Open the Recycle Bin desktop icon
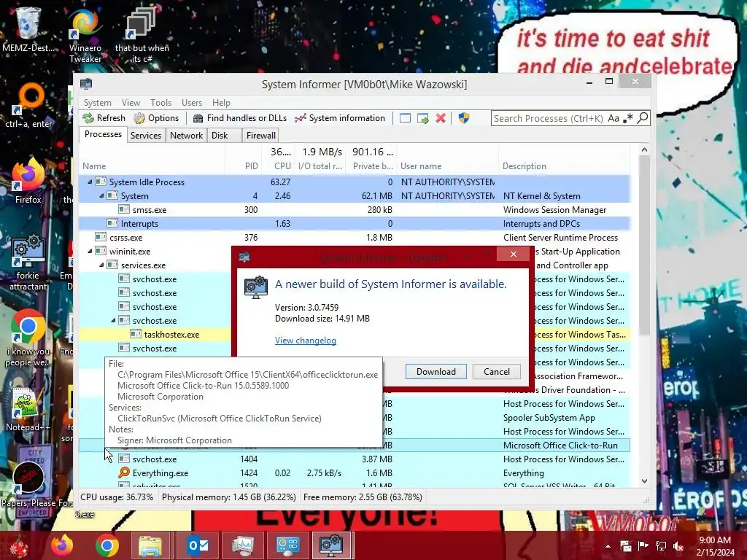 pyautogui.click(x=28, y=28)
